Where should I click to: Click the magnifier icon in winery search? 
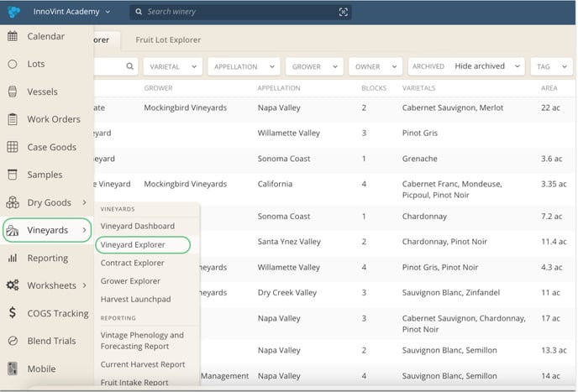pyautogui.click(x=139, y=12)
